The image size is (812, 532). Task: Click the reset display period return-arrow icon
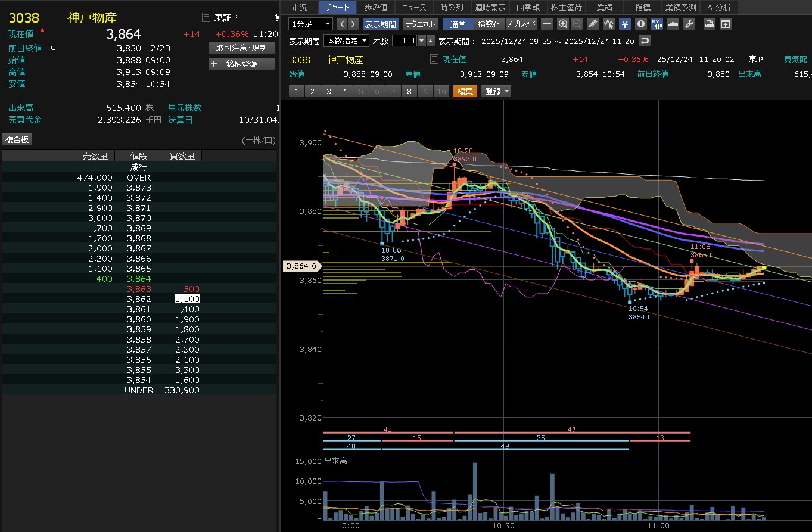(644, 41)
